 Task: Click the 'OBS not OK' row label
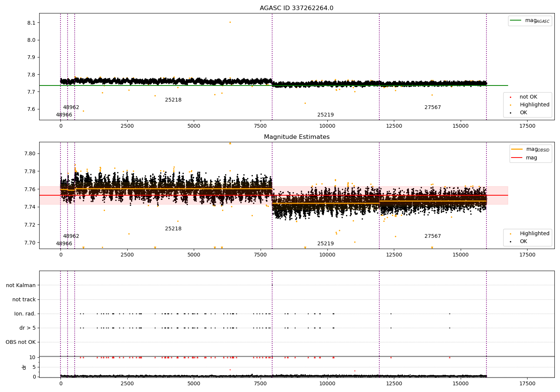tap(21, 342)
